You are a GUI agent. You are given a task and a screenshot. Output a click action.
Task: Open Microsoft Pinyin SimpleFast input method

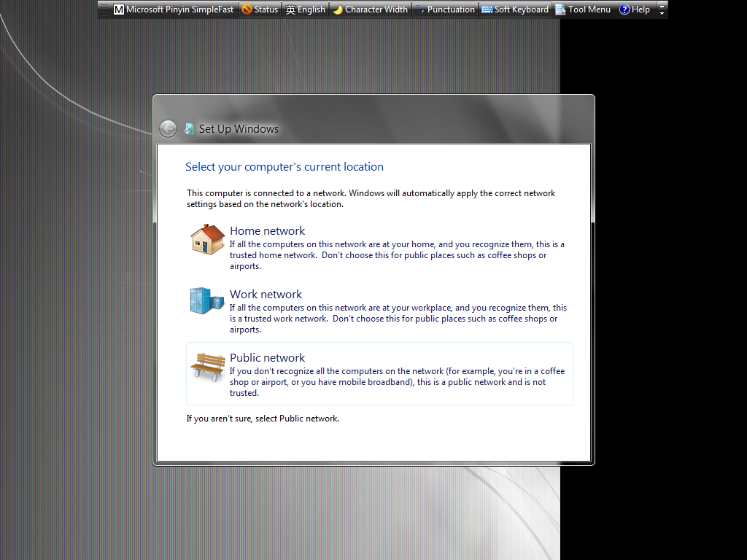click(174, 9)
